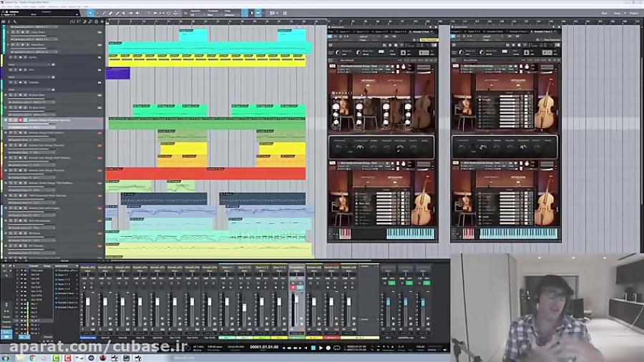The height and width of the screenshot is (362, 644).
Task: Click the Add Tracks plus icon
Action: pos(102,21)
